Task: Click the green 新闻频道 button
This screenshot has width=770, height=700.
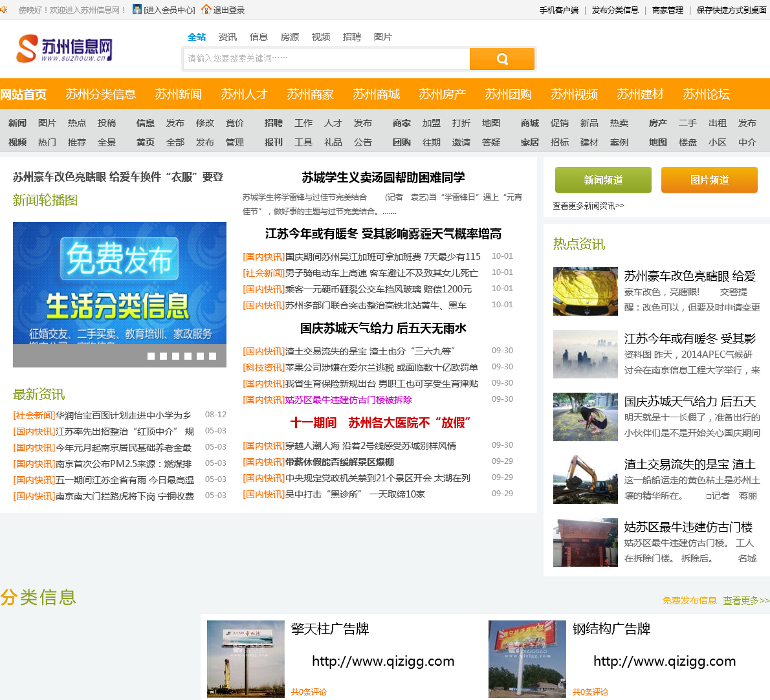Action: click(603, 180)
